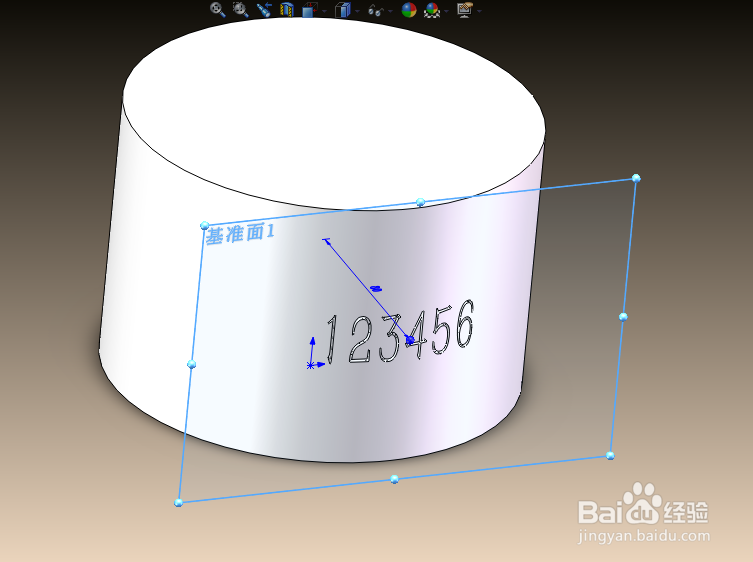Select top-left corner handle of 基准面1
The height and width of the screenshot is (562, 753).
[205, 225]
